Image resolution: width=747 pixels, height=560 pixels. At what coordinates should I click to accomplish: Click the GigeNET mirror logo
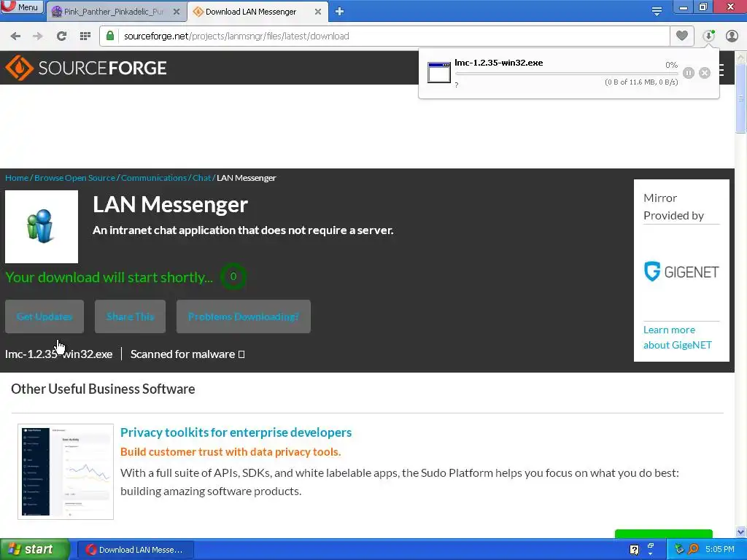pos(681,272)
